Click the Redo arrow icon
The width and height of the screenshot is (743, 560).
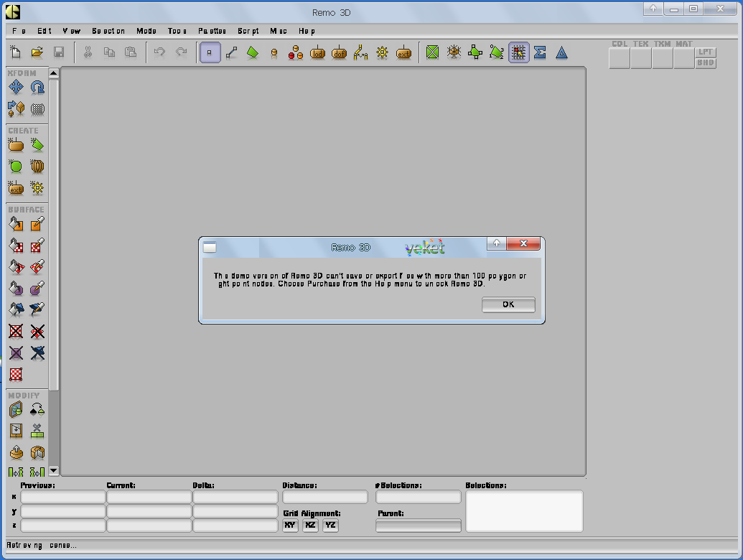click(181, 52)
